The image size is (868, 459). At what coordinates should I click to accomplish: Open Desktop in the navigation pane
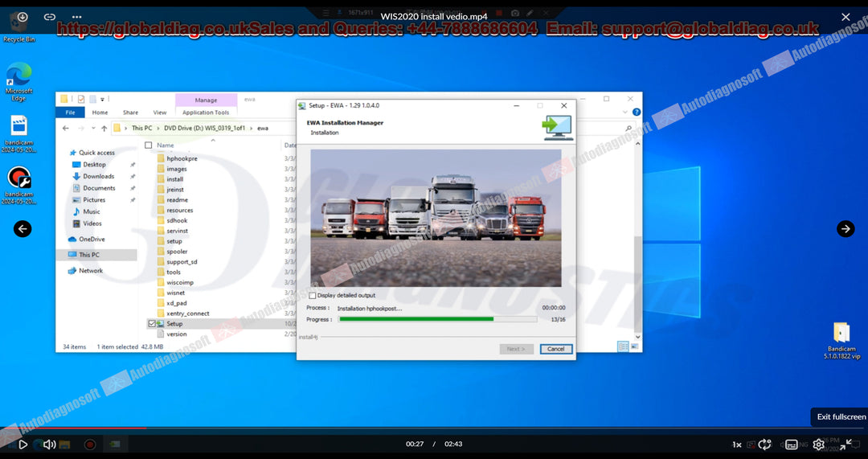(94, 165)
